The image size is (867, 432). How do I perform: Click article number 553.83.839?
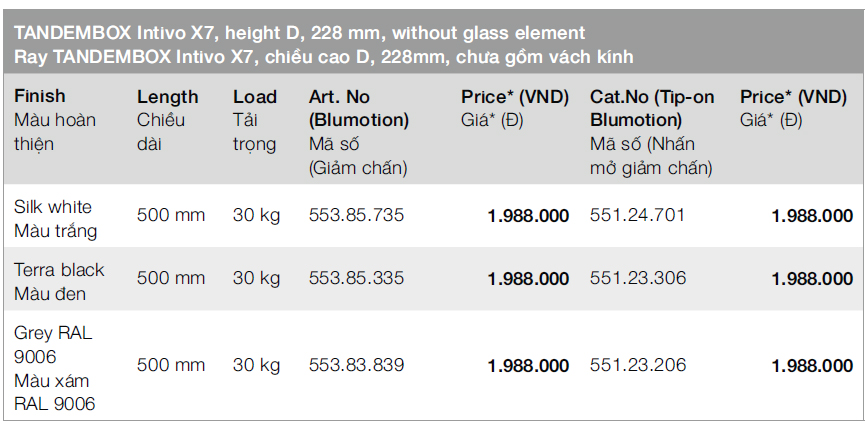[357, 365]
